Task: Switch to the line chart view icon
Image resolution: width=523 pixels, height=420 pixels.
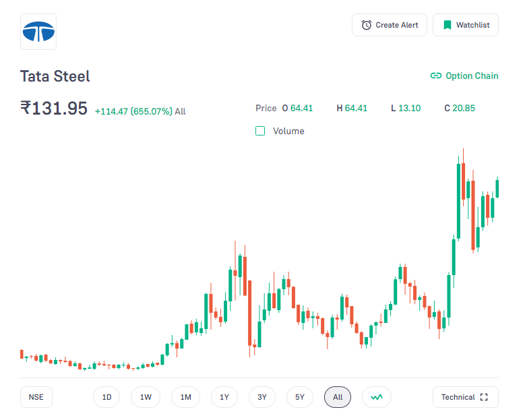Action: pos(377,397)
